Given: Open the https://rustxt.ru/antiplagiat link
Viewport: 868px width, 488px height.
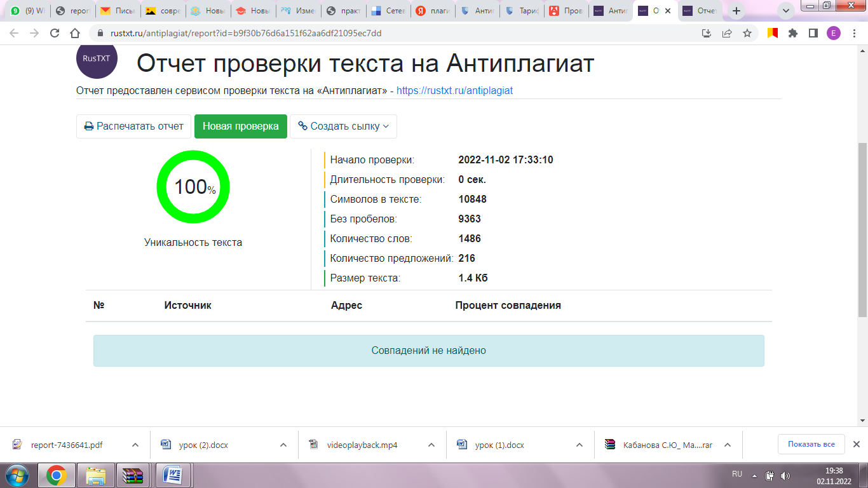Looking at the screenshot, I should coord(454,90).
